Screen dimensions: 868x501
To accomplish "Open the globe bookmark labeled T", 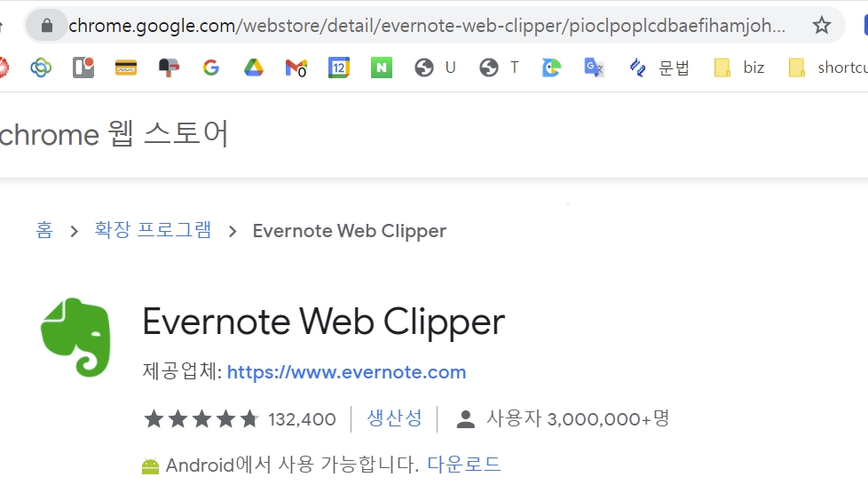I will point(500,68).
